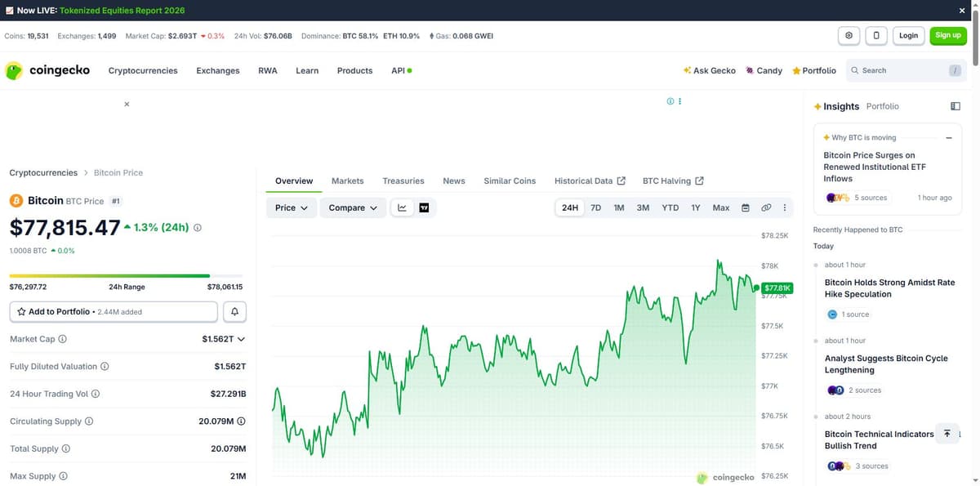
Task: Ring the price alert bell icon
Action: (x=235, y=311)
